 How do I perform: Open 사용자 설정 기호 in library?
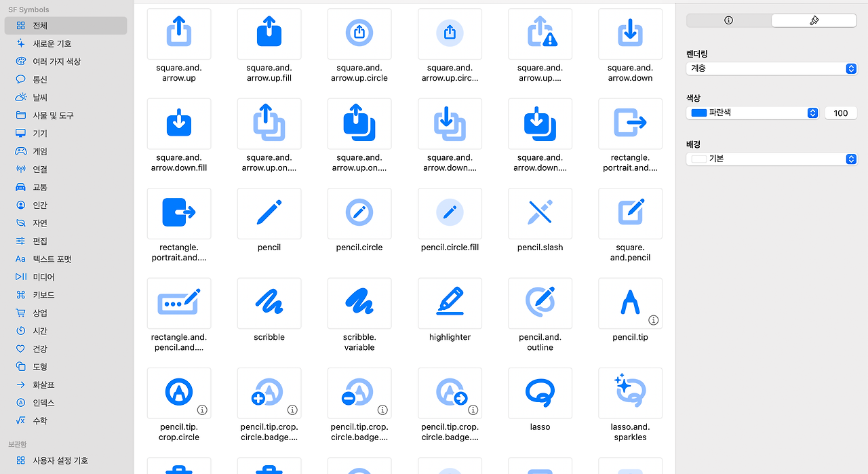[x=66, y=460]
